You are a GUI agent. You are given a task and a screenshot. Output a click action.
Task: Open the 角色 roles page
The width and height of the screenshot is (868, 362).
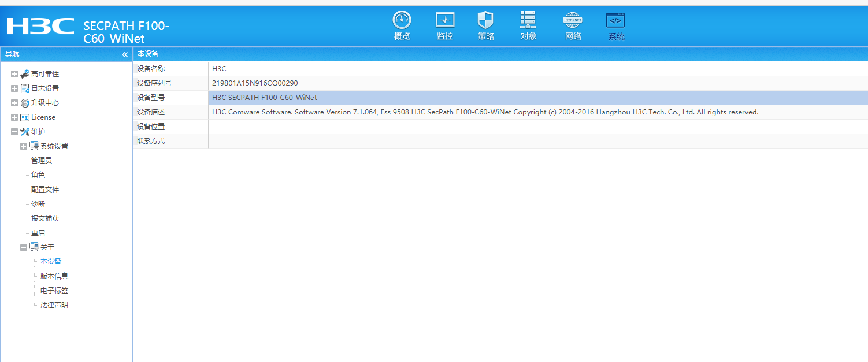coord(38,175)
